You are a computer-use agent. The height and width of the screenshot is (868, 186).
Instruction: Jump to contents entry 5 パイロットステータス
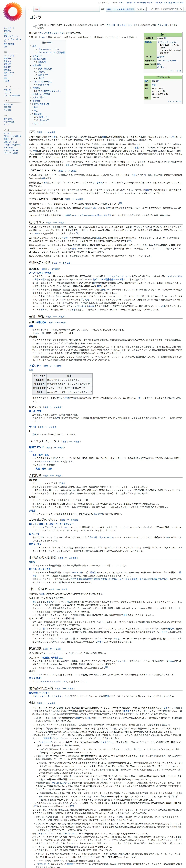[x=41, y=82]
